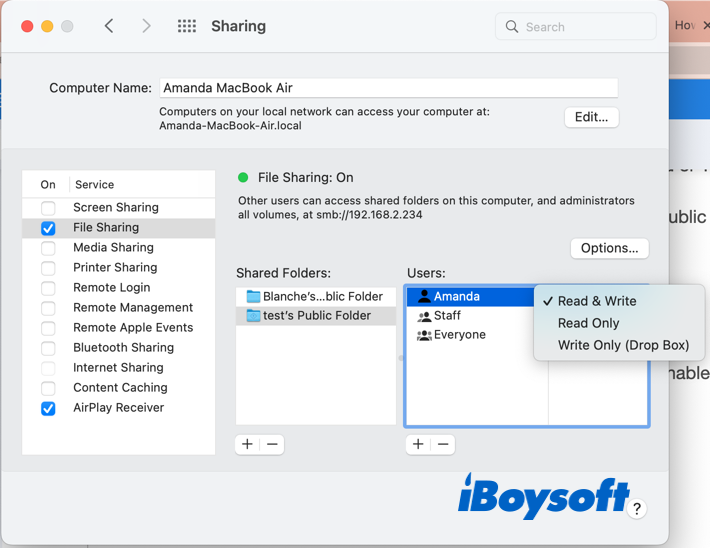Uncheck the File Sharing checkbox

pos(48,228)
